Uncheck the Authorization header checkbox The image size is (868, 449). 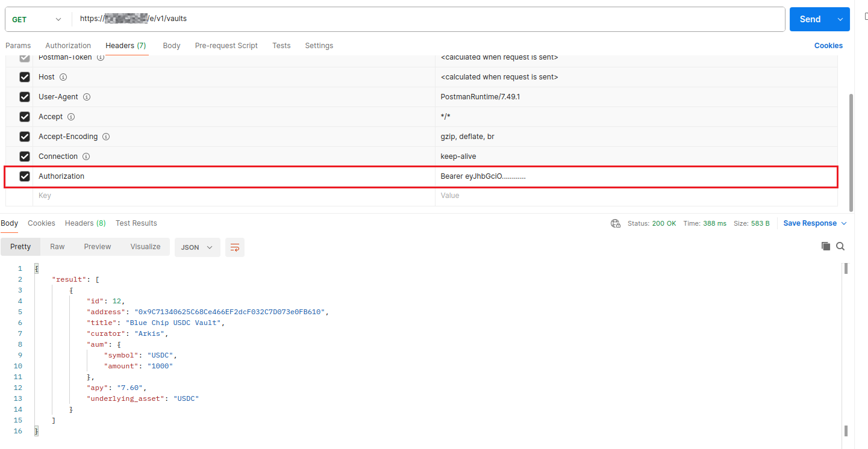25,176
